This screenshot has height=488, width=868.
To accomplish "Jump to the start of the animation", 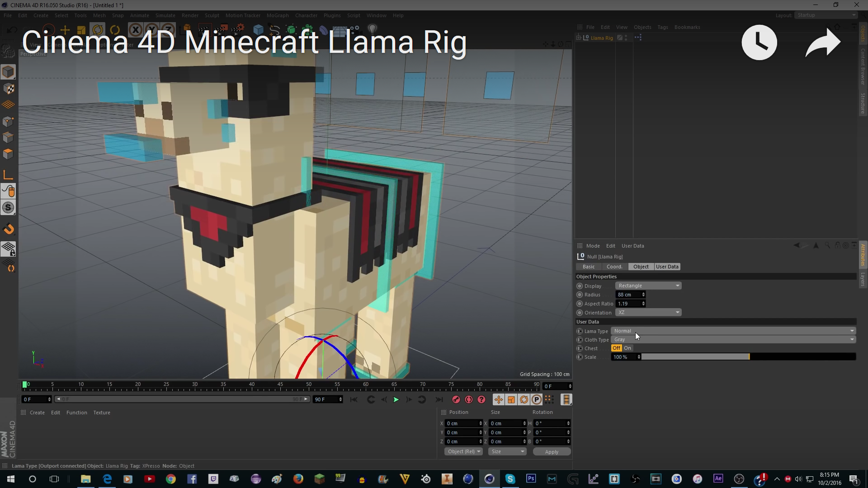I will tap(354, 399).
